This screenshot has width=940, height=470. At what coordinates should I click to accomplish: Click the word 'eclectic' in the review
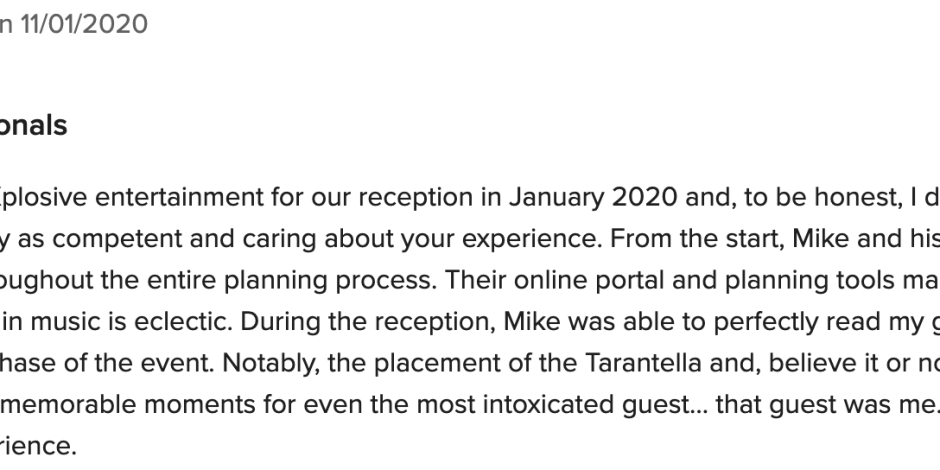click(182, 321)
